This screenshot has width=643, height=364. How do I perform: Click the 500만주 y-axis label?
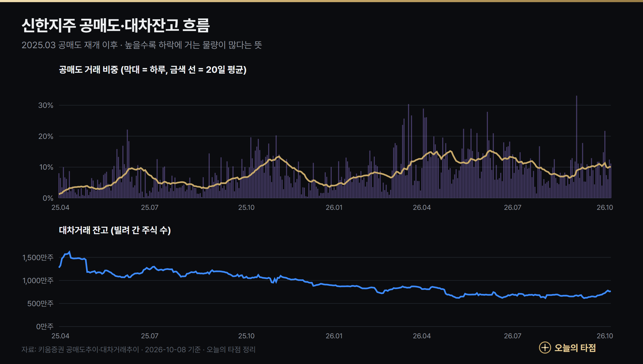click(x=40, y=304)
